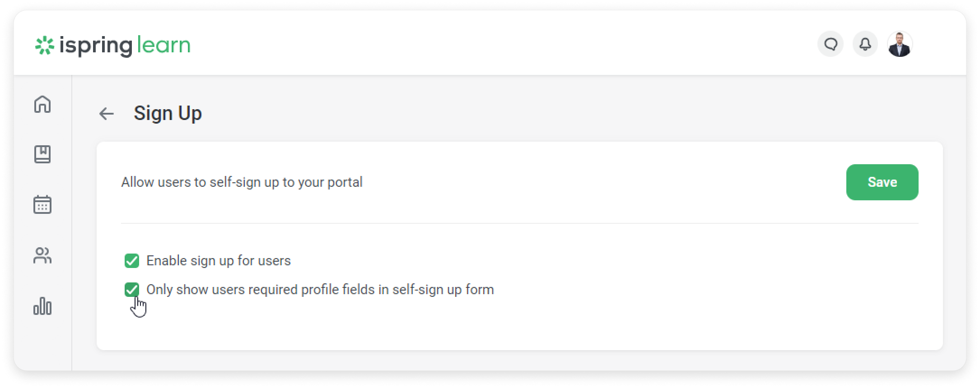Uncheck Enable sign up for users checkbox
Image resolution: width=980 pixels, height=388 pixels.
tap(132, 261)
